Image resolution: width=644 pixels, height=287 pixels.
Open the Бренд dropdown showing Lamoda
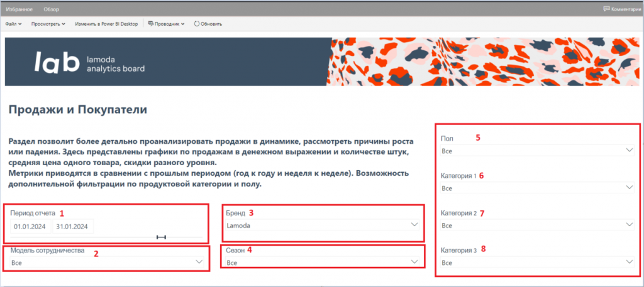coord(323,225)
